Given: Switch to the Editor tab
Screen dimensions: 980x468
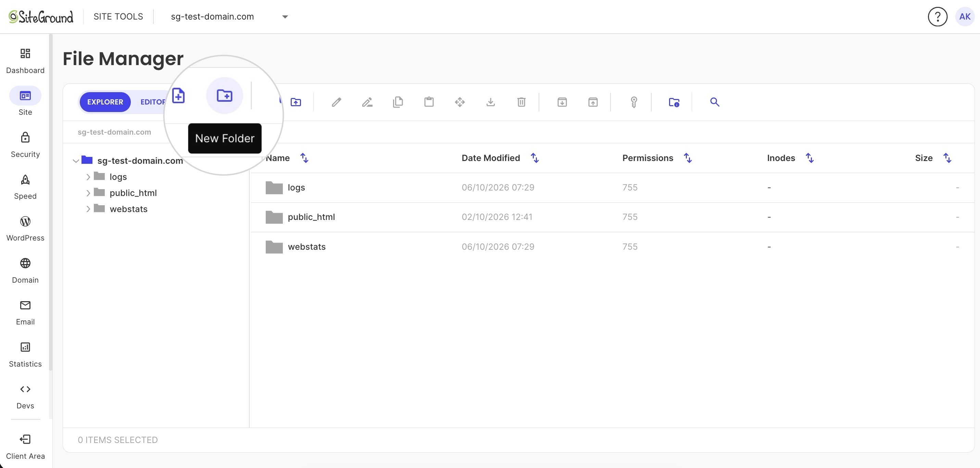Looking at the screenshot, I should pyautogui.click(x=153, y=102).
